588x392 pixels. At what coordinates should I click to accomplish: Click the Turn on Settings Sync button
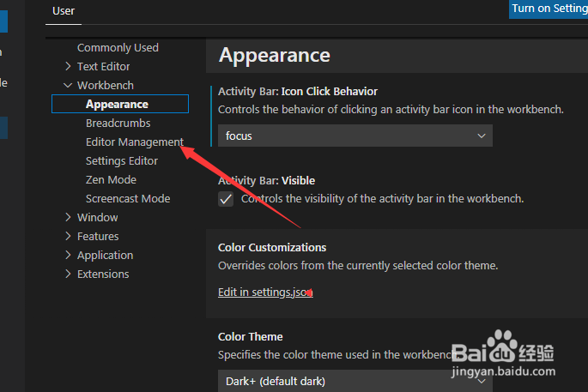pyautogui.click(x=549, y=9)
